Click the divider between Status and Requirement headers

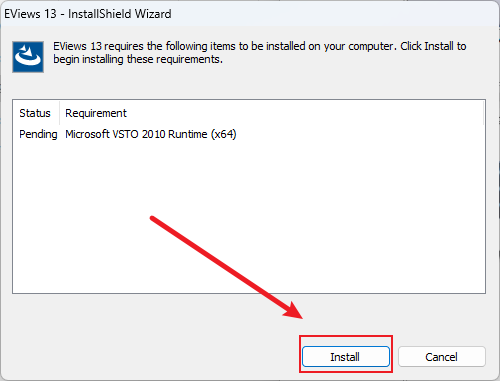tap(59, 113)
